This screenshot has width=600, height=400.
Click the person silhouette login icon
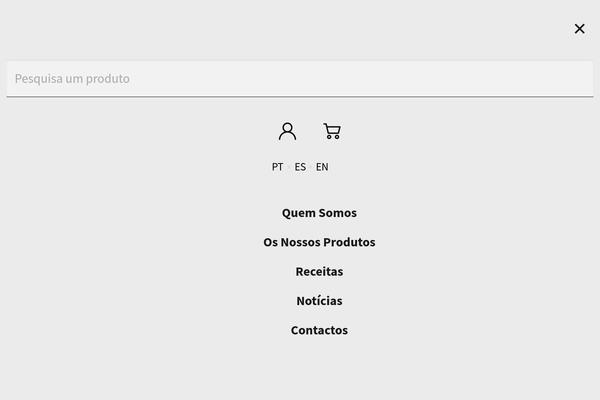click(x=287, y=131)
